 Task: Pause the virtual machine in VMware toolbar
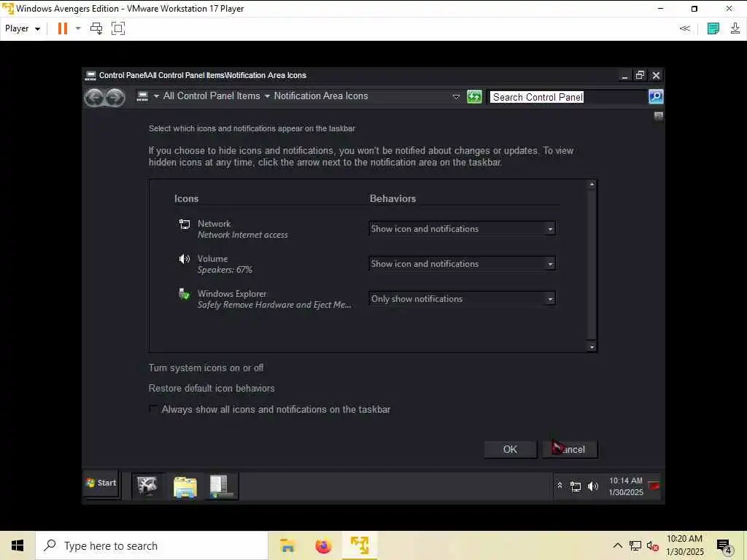coord(63,28)
